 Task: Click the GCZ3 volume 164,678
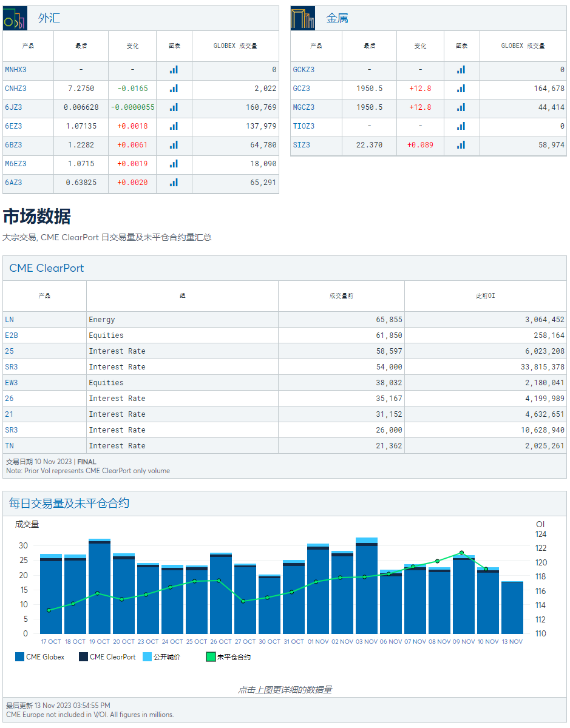(549, 89)
